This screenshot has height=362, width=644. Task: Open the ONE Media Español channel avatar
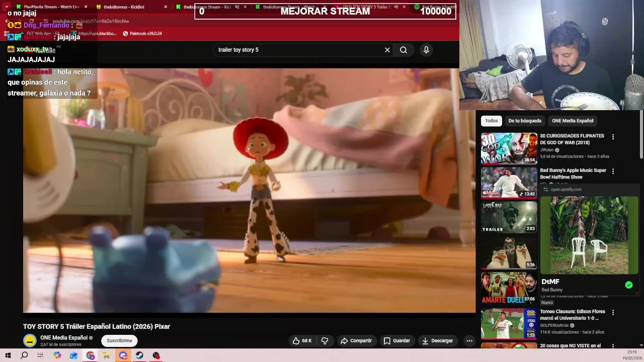click(30, 340)
